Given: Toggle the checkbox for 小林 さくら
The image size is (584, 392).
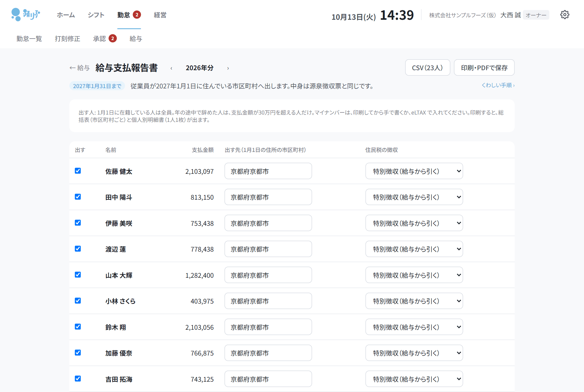Looking at the screenshot, I should [78, 301].
